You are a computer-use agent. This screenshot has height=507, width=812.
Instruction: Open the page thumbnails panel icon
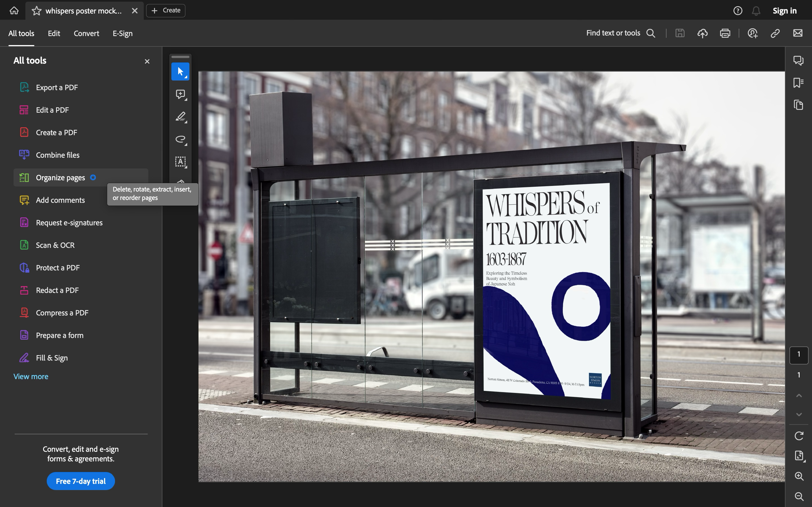[x=798, y=105]
